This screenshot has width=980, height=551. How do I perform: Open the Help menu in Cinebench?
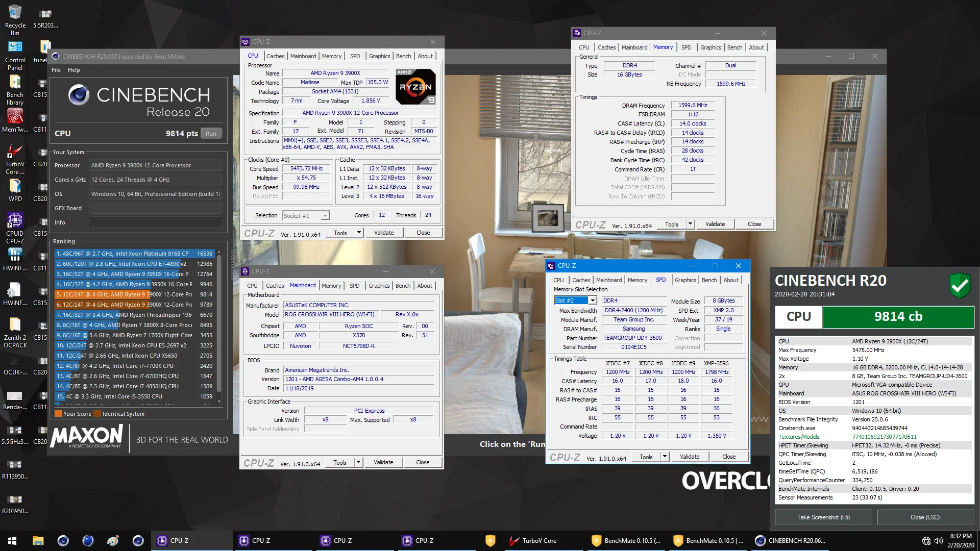74,70
